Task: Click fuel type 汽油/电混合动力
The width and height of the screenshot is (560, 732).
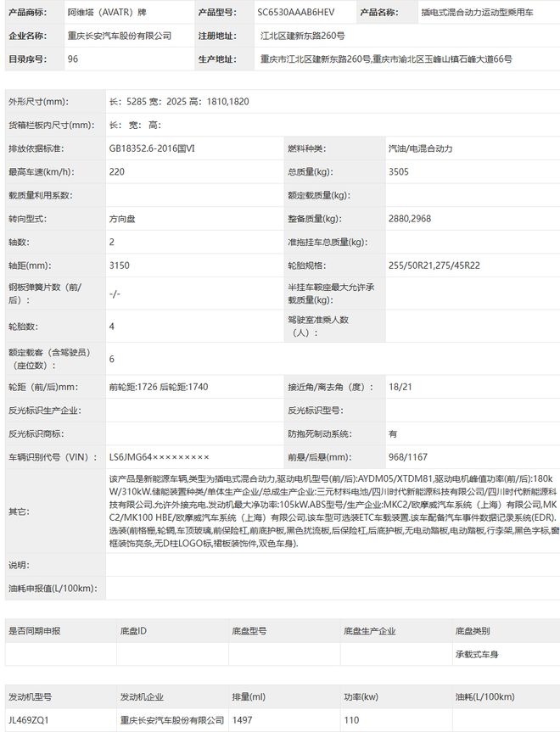Action: pyautogui.click(x=420, y=148)
